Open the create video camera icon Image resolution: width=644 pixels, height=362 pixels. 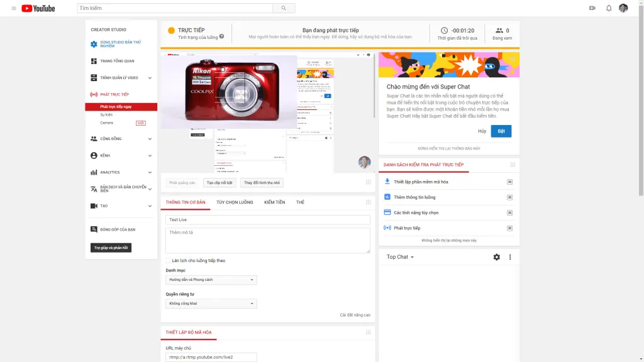(x=592, y=8)
